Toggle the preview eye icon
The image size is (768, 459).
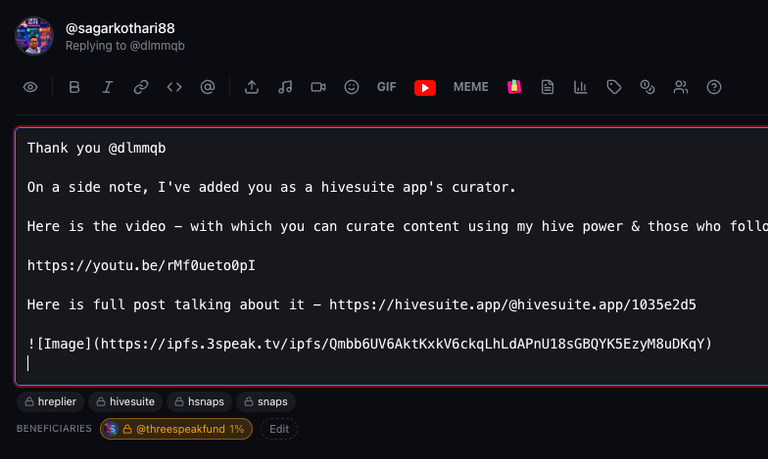click(x=30, y=87)
